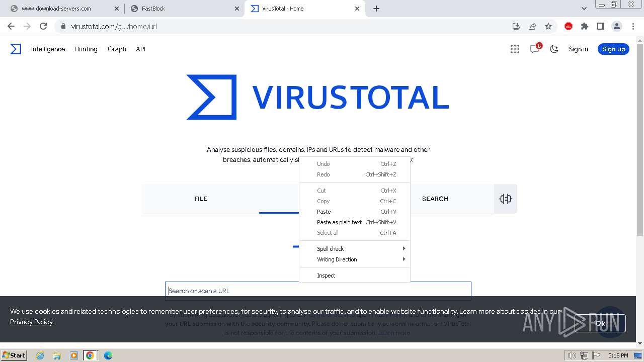This screenshot has width=644, height=362.
Task: Click the address bar URL
Action: [x=114, y=26]
